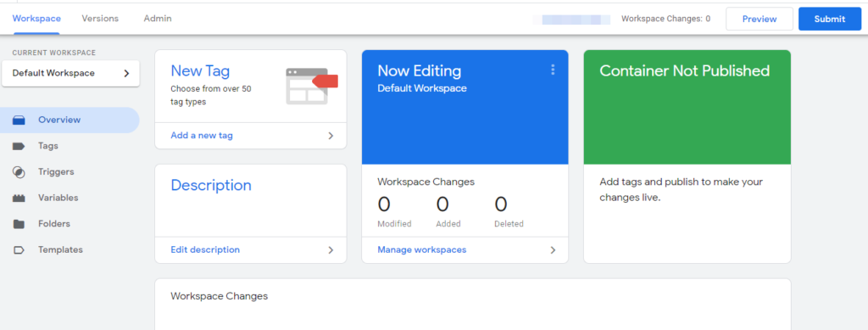868x330 pixels.
Task: Click the blurred container ID in the header
Action: [x=571, y=20]
